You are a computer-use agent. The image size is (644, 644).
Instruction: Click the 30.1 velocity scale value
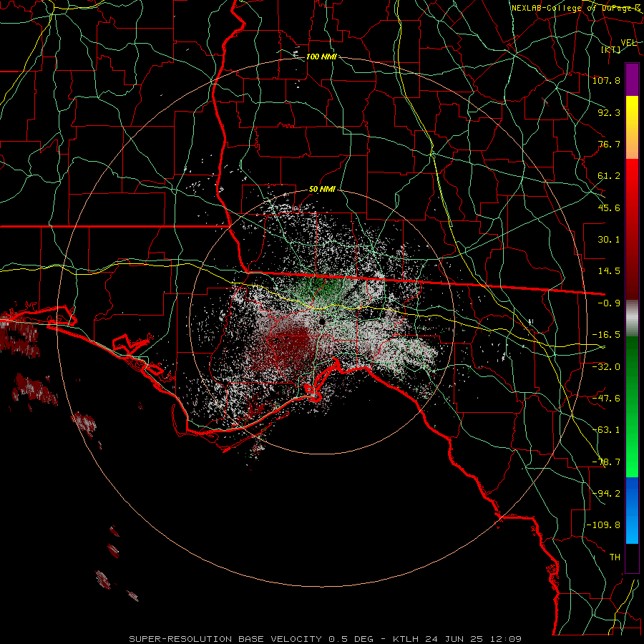point(609,240)
